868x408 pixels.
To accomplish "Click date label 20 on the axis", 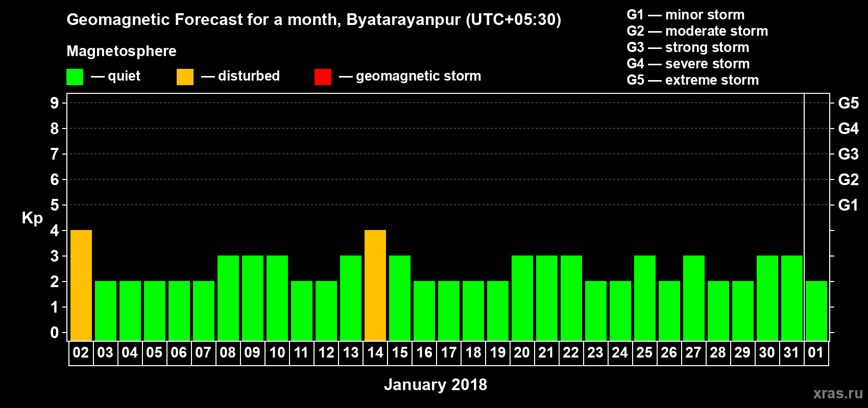I will click(522, 352).
